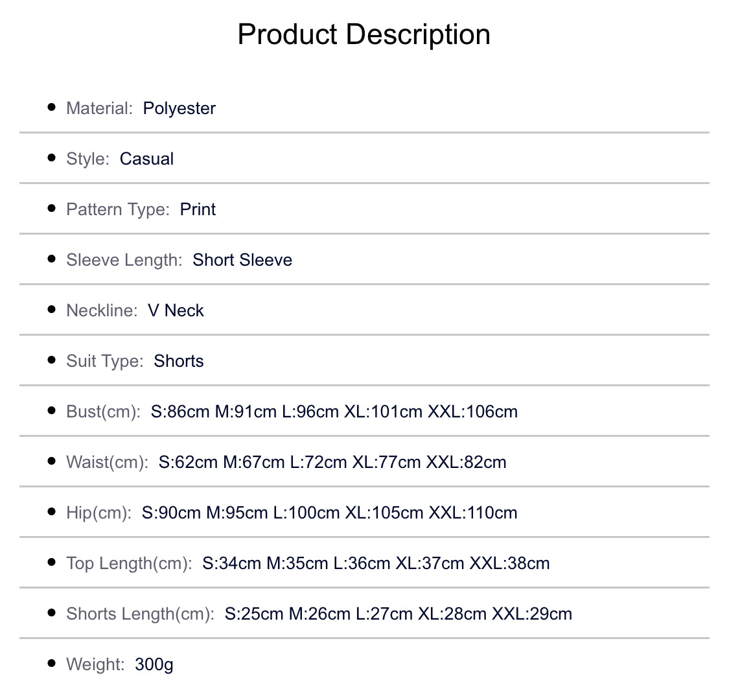Click the Suit Type label
The width and height of the screenshot is (729, 700).
coord(104,361)
